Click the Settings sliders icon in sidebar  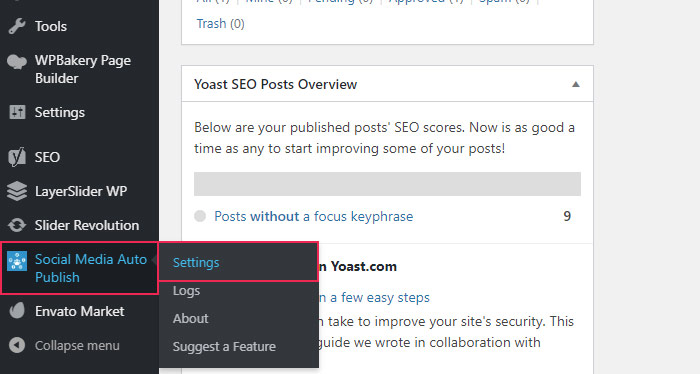point(17,112)
